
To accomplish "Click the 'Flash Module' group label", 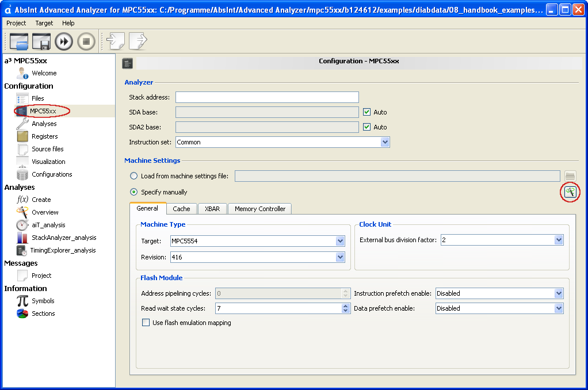I will pos(161,278).
